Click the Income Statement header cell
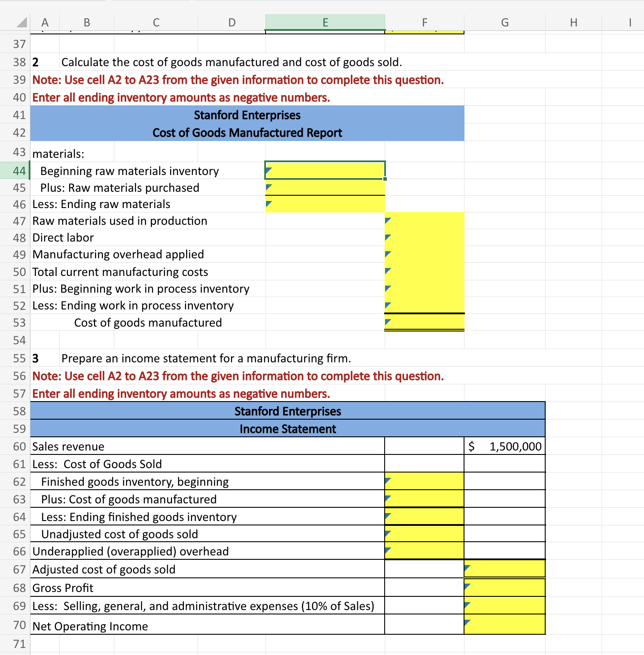This screenshot has height=655, width=644. pyautogui.click(x=287, y=428)
